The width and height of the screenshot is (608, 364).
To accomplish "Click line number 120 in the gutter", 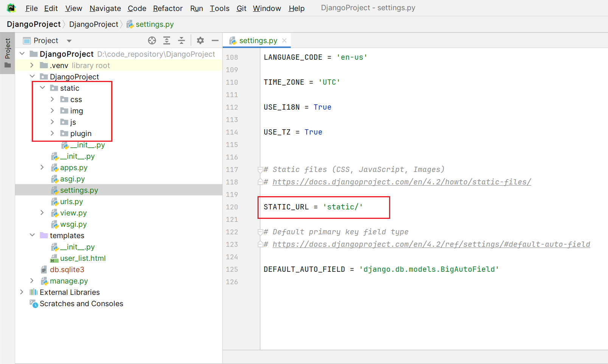I will pos(232,207).
